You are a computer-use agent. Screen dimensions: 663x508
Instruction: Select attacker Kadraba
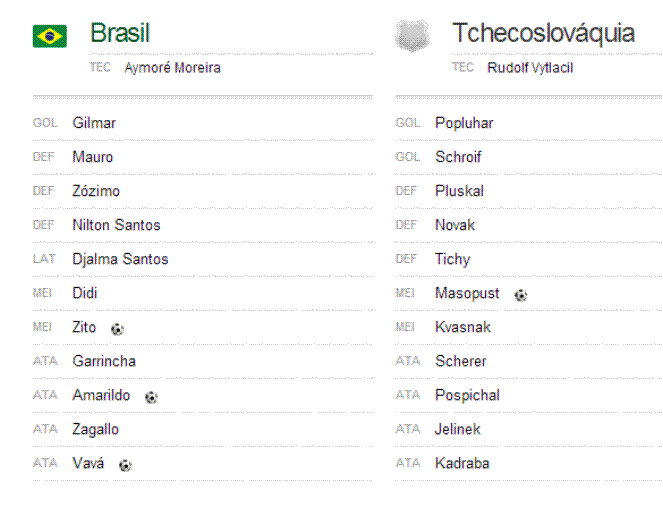pos(462,463)
